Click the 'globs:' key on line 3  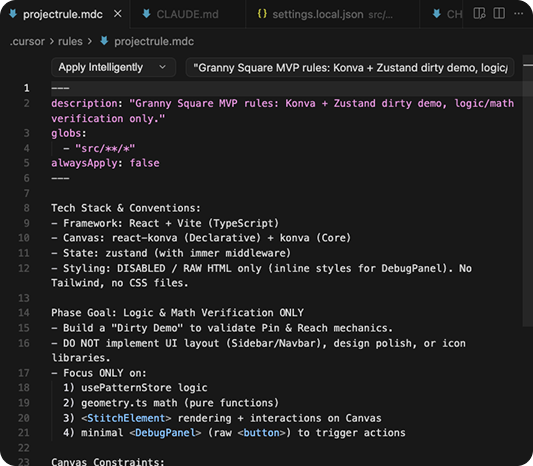pos(69,133)
